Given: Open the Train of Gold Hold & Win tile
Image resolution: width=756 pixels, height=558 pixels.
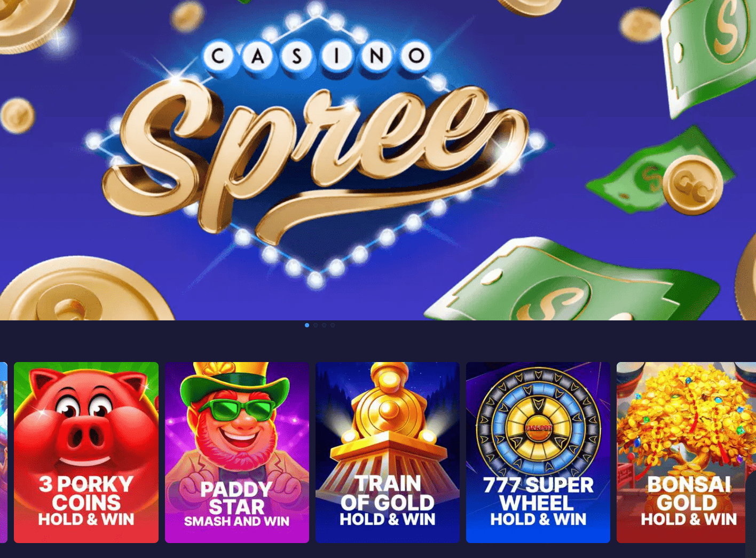Looking at the screenshot, I should (388, 452).
